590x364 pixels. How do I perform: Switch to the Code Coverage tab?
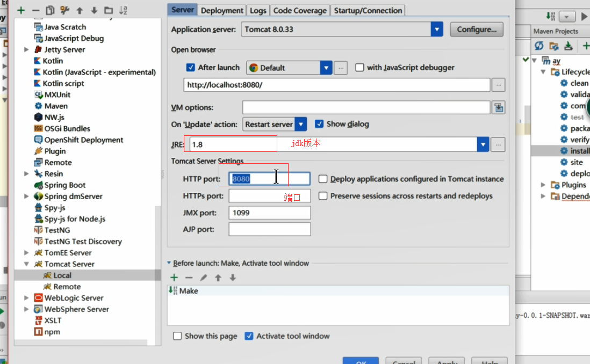[300, 11]
